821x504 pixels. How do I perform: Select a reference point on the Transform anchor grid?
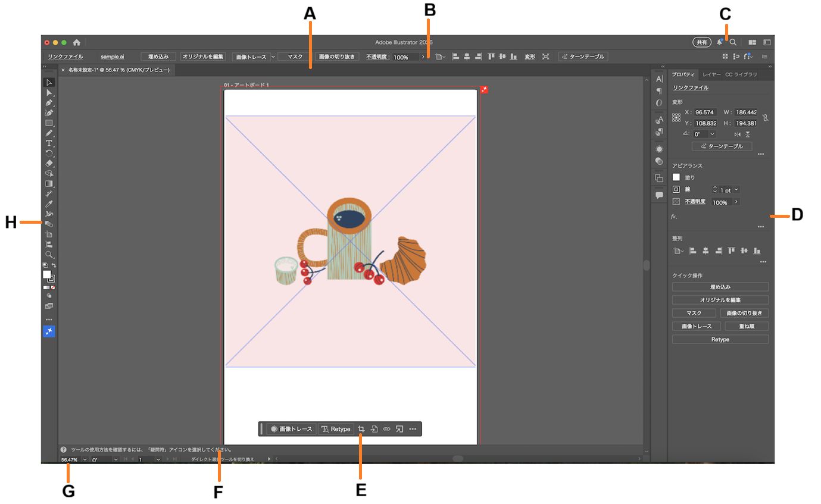676,117
